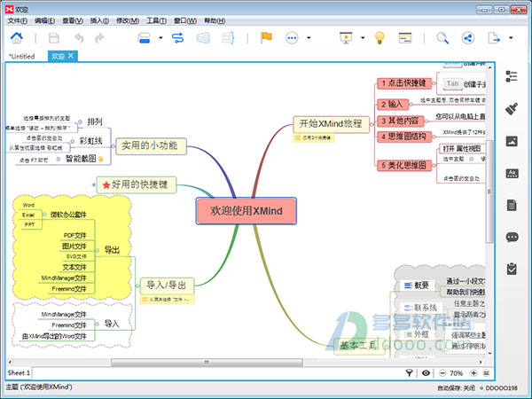The image size is (532, 399).
Task: Expand the more options dropdown arrow
Action: coord(309,38)
